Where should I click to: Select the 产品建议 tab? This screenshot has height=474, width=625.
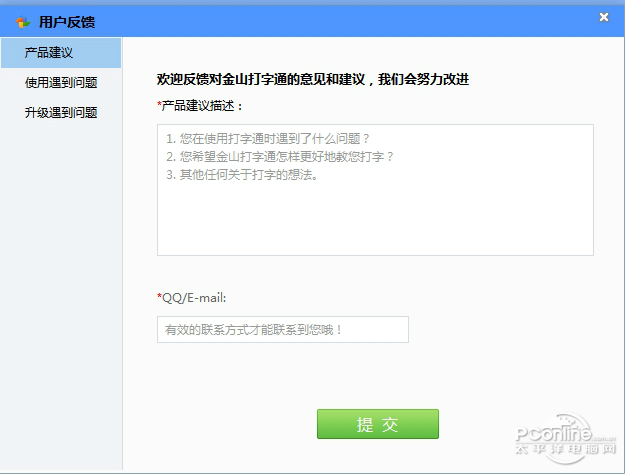point(61,53)
